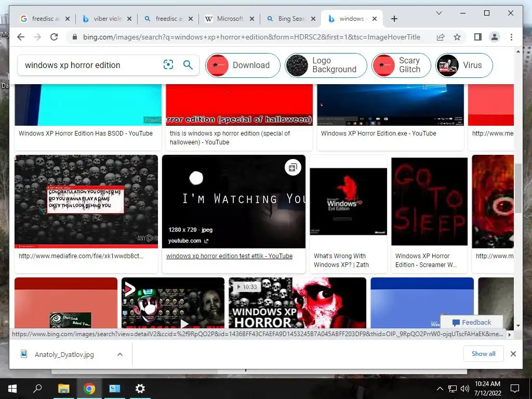Open File Explorer from the taskbar
Viewport: 532px width, 399px height.
(x=63, y=389)
